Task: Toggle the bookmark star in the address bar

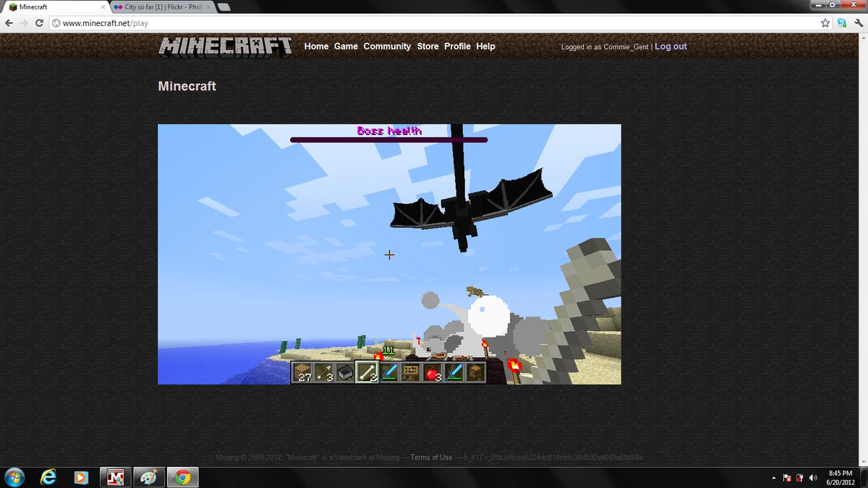Action: pos(825,22)
